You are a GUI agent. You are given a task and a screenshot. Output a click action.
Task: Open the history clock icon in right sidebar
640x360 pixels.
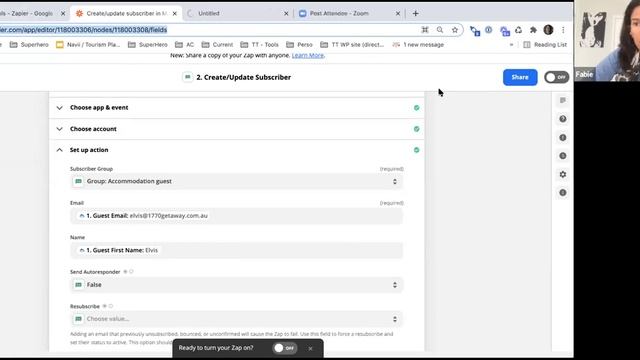pos(563,156)
